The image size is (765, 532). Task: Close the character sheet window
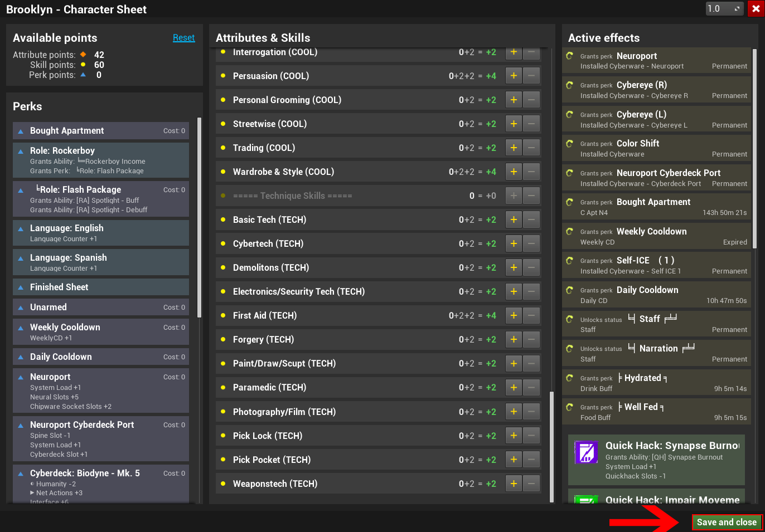pyautogui.click(x=756, y=8)
